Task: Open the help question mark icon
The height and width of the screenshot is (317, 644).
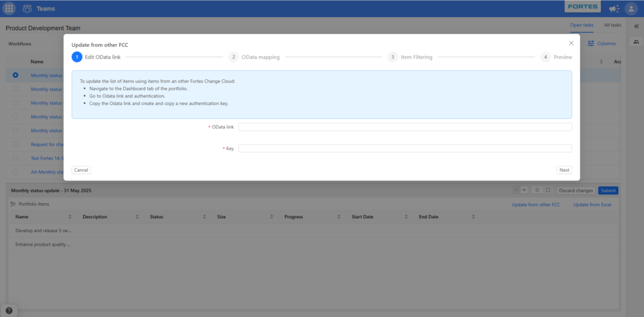Action: pos(9,311)
